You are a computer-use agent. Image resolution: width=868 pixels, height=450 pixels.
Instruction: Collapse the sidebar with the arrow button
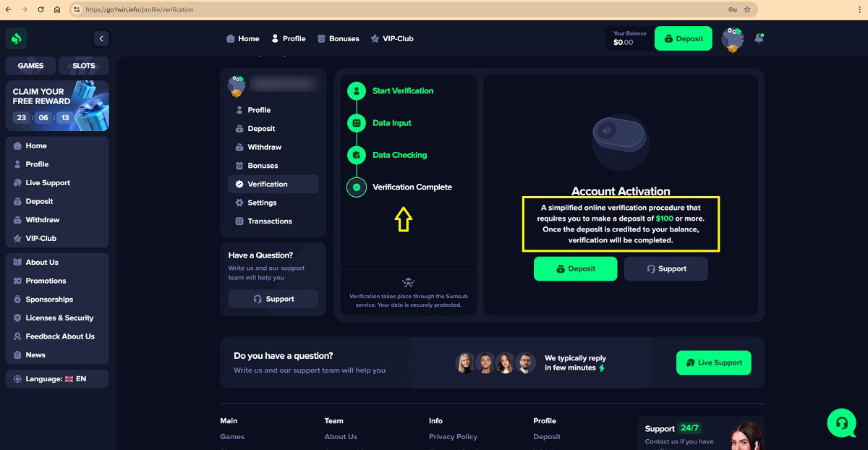pos(101,39)
